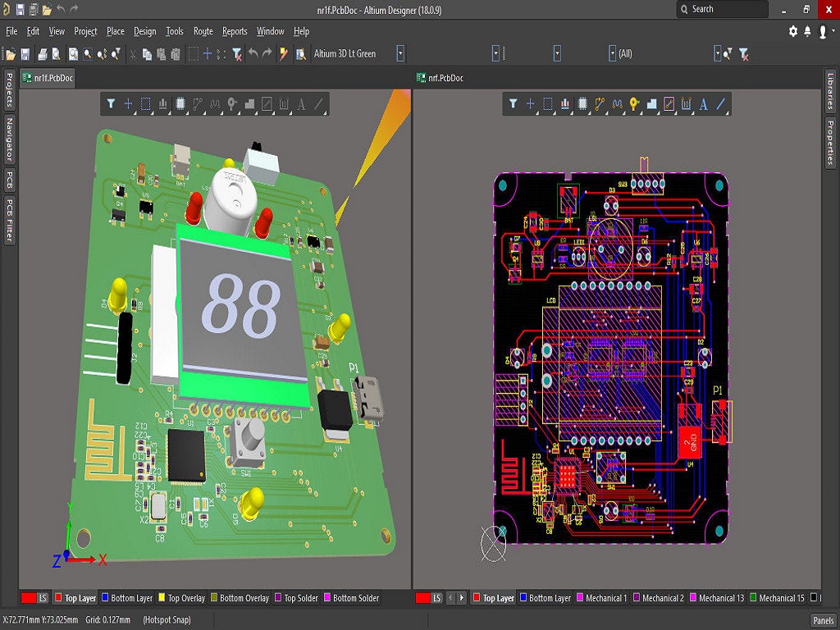Click the Place String text tool in right pane
This screenshot has height=630, width=840.
703,104
